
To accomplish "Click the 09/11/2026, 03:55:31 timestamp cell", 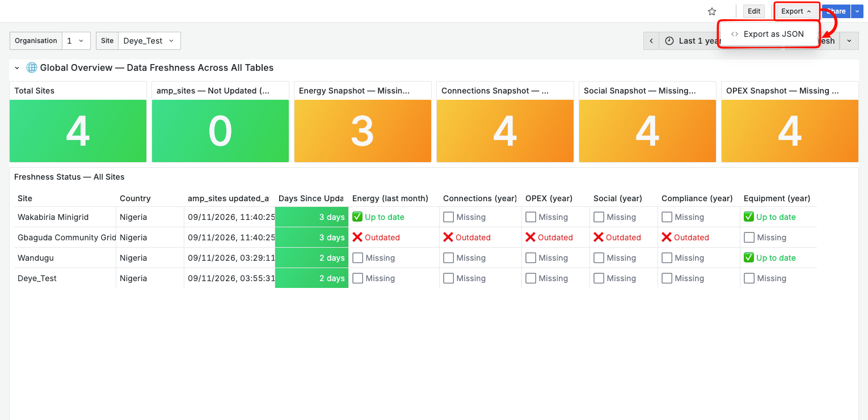I will point(230,278).
